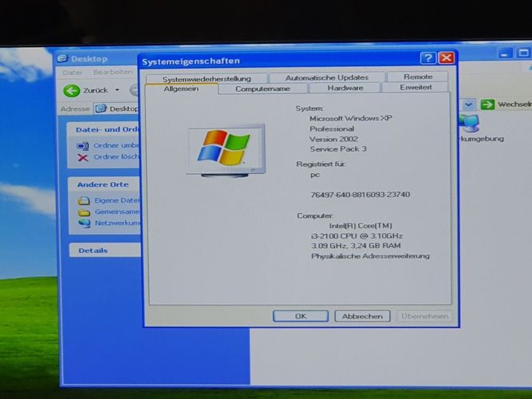Click the Desktop icon in the address bar
This screenshot has height=399, width=532.
pos(100,109)
